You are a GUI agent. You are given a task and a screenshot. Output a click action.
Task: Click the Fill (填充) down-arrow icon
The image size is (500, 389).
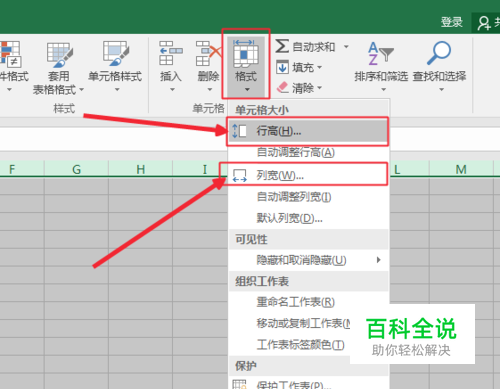tap(282, 67)
